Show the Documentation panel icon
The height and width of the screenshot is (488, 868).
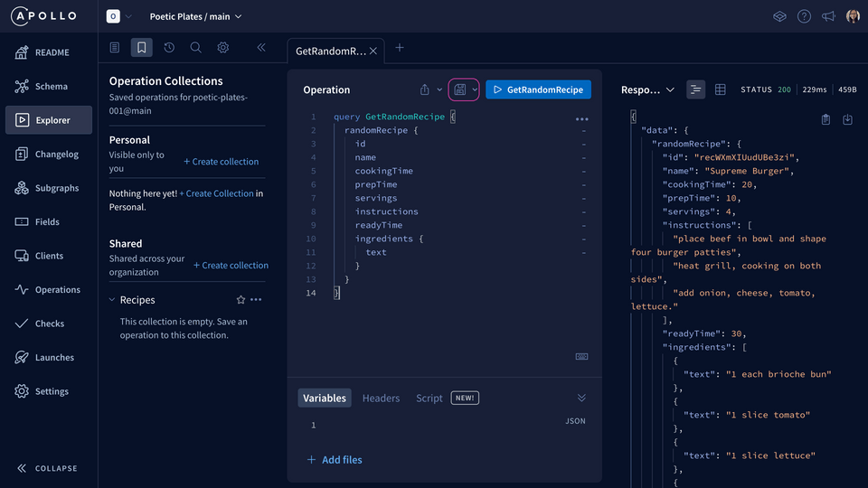(115, 48)
